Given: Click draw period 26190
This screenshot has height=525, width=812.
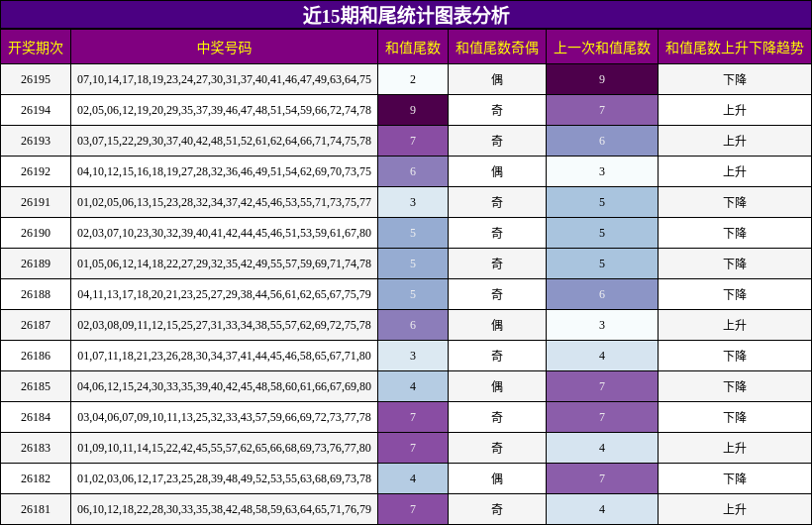Looking at the screenshot, I should point(36,233).
